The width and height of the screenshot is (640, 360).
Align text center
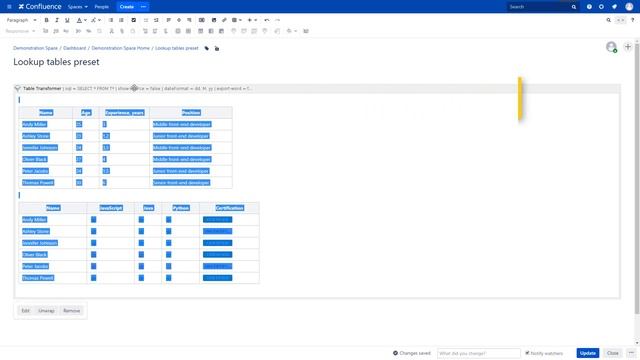[179, 20]
